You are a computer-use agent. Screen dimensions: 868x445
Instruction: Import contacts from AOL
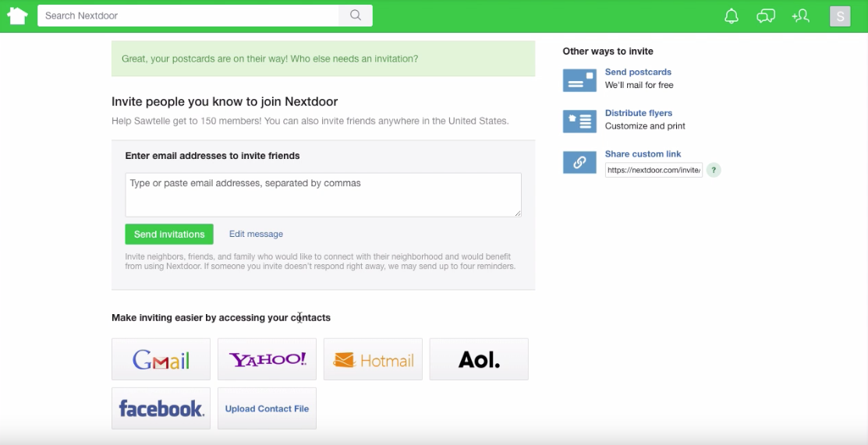(479, 359)
